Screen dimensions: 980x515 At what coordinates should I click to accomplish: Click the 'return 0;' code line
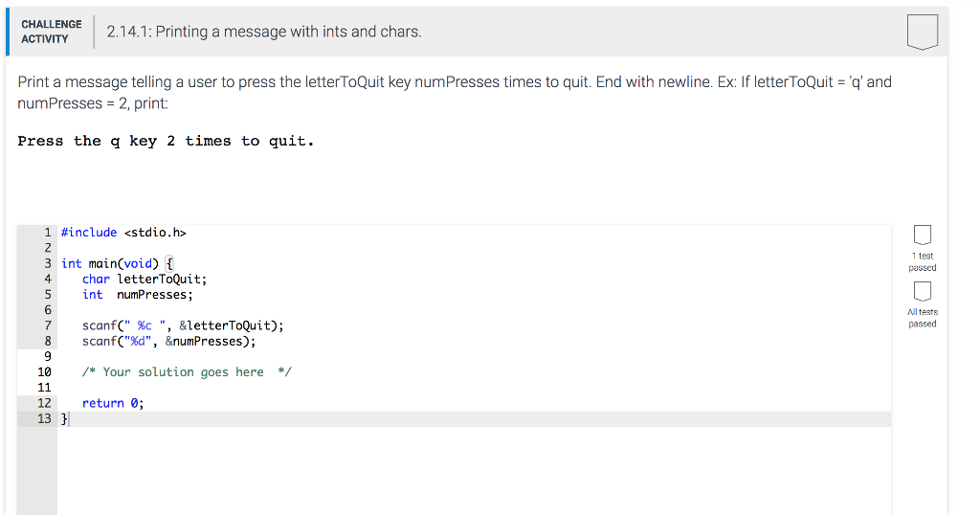point(113,403)
